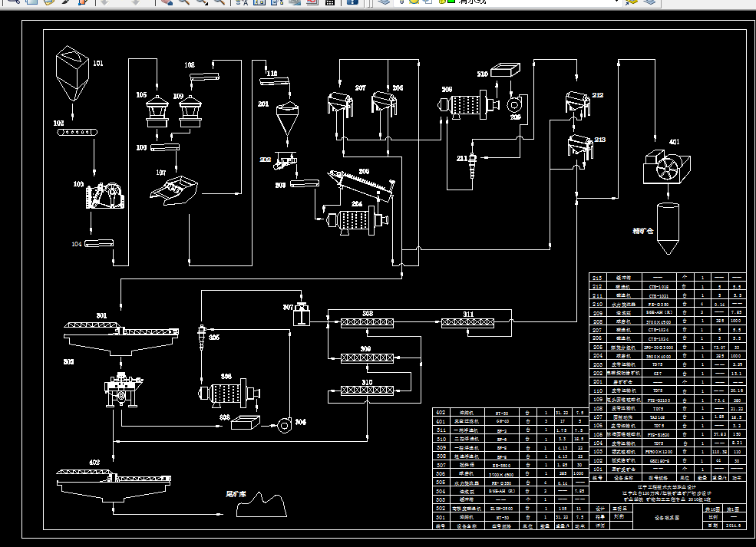Click the PE900×1200 cell in row 103
The height and width of the screenshot is (547, 756).
click(659, 452)
